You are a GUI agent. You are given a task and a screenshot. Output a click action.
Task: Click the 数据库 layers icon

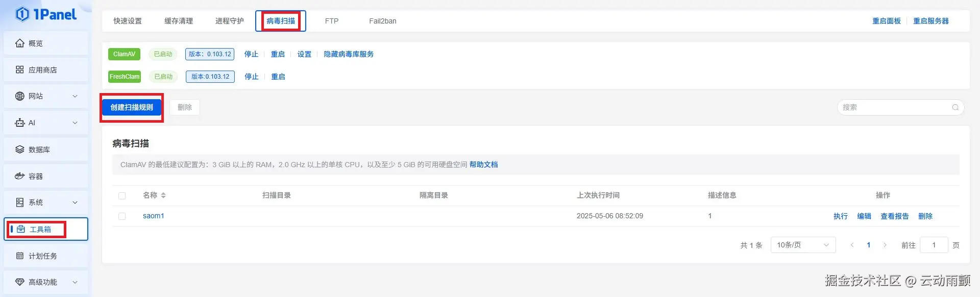pyautogui.click(x=20, y=150)
